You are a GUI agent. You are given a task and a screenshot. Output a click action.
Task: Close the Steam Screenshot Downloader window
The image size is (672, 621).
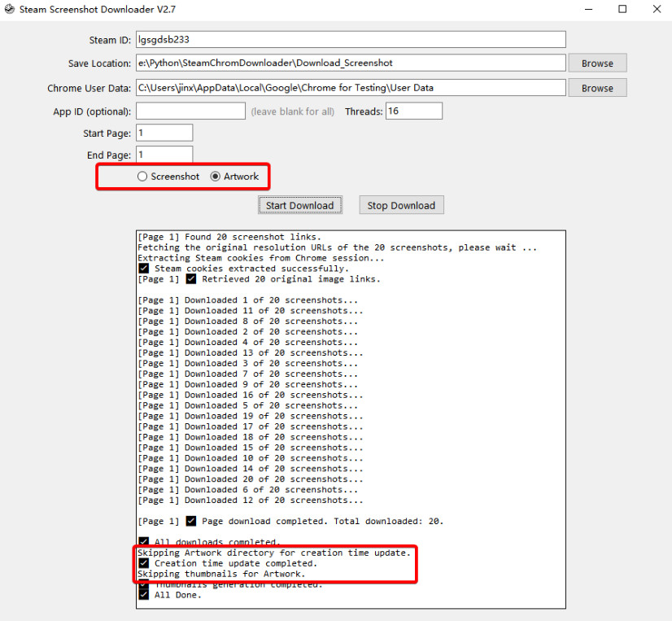(x=657, y=9)
